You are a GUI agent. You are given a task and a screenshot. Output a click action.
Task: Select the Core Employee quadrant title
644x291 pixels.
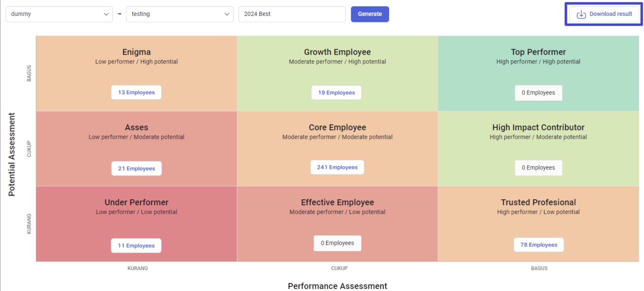(x=337, y=127)
